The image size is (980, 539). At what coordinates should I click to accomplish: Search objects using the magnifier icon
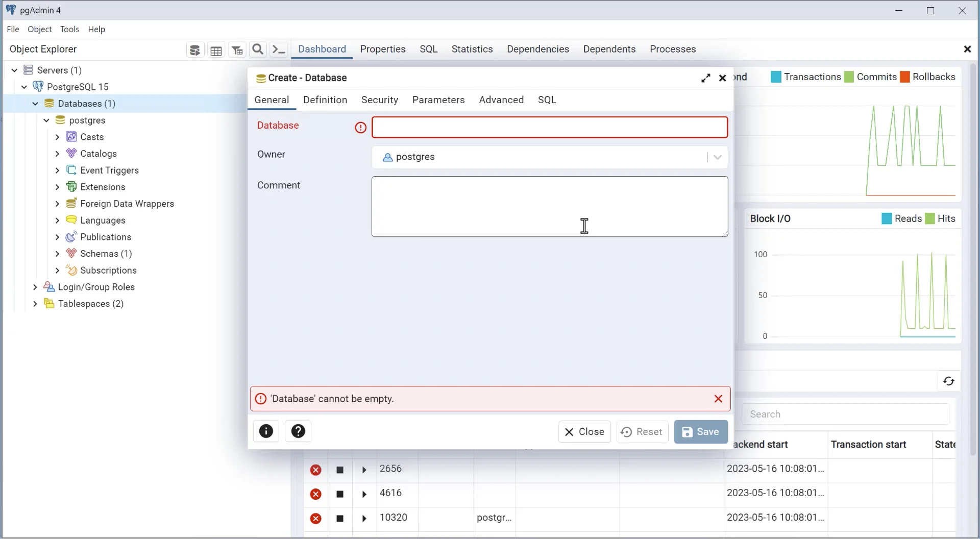[x=258, y=49]
